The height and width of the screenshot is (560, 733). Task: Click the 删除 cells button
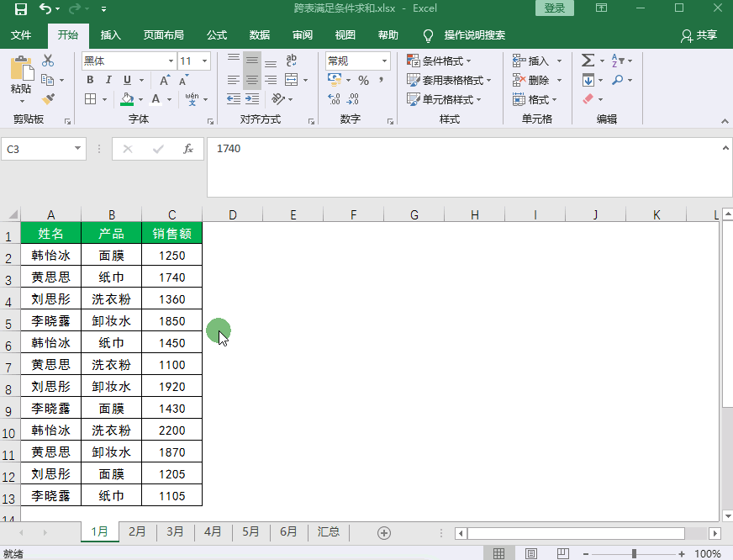532,81
